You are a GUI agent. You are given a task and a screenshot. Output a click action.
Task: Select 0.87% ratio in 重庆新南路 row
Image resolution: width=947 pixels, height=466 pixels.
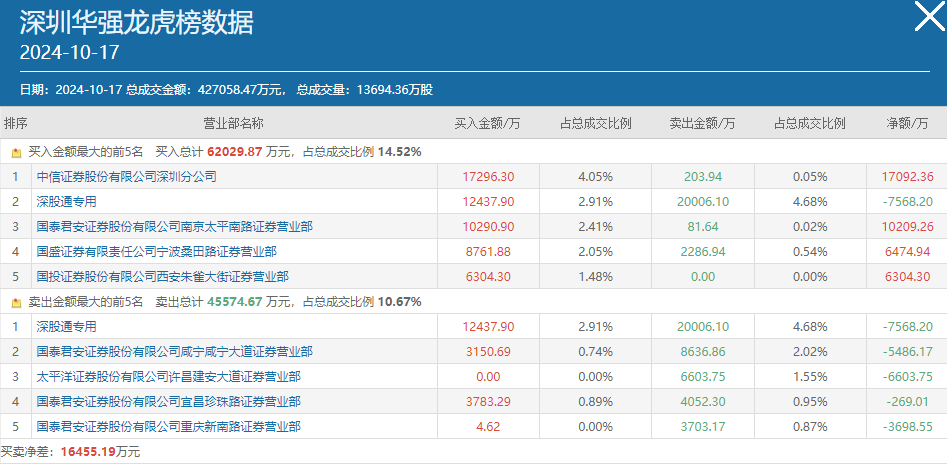click(x=810, y=427)
